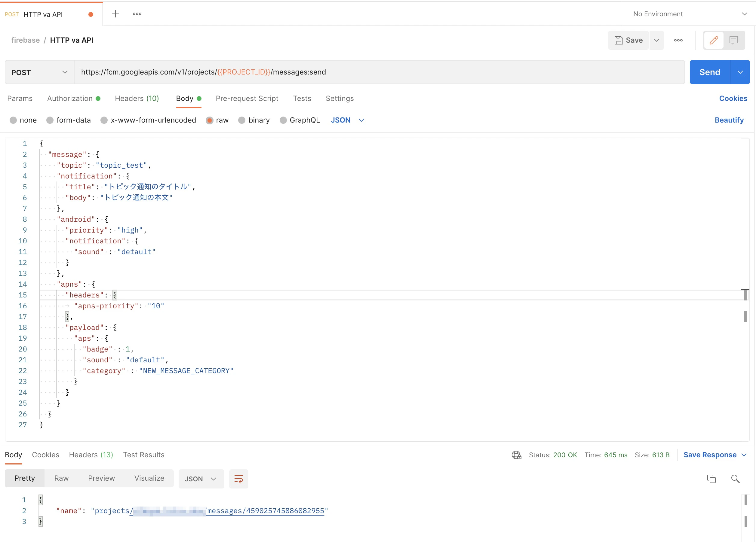This screenshot has width=756, height=542.
Task: Toggle line wrap in response viewer
Action: click(239, 479)
